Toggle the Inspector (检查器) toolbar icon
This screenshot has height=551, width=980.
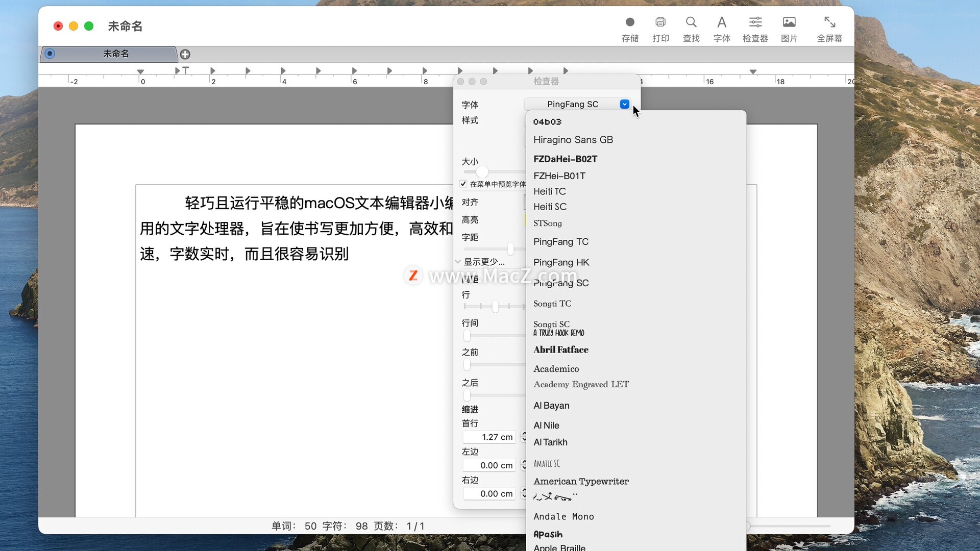tap(755, 22)
